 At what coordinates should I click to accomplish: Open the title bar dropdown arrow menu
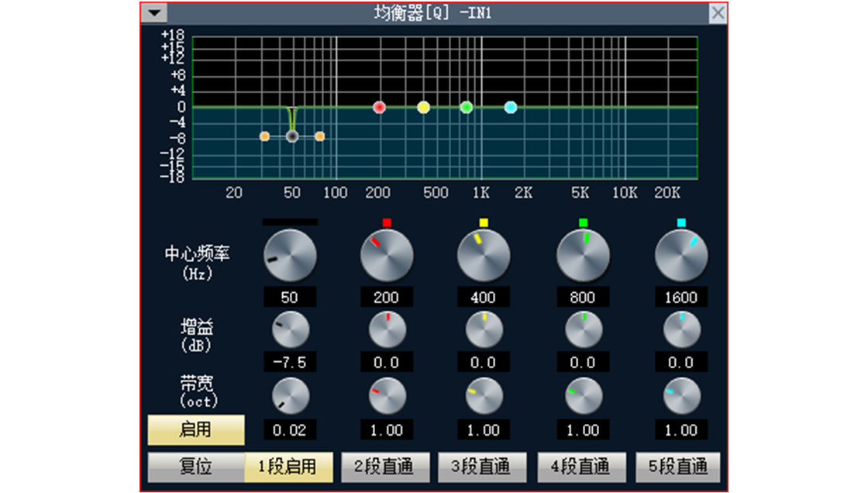click(x=156, y=12)
